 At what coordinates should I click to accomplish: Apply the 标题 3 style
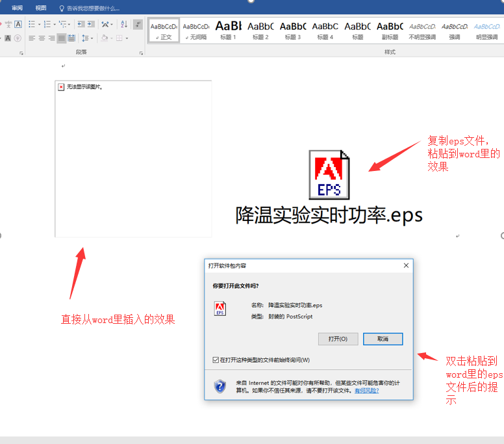[x=293, y=31]
